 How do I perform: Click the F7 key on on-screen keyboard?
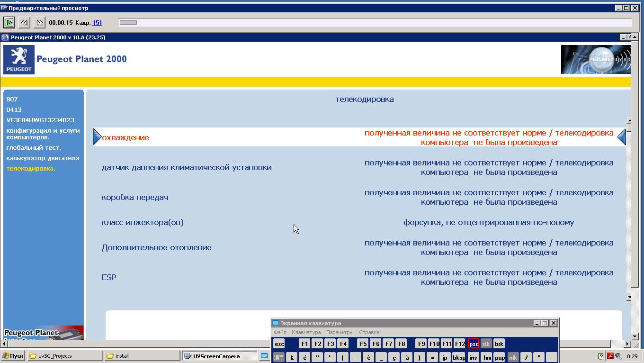(x=388, y=344)
